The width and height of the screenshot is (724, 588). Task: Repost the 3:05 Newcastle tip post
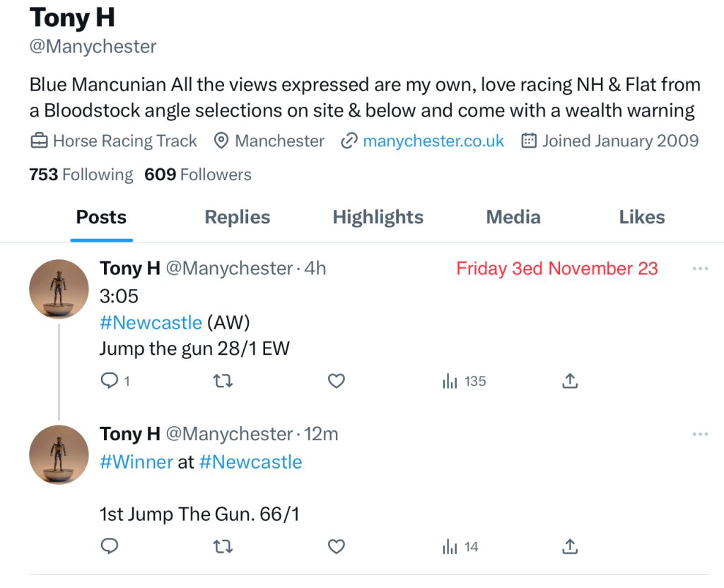pyautogui.click(x=223, y=381)
